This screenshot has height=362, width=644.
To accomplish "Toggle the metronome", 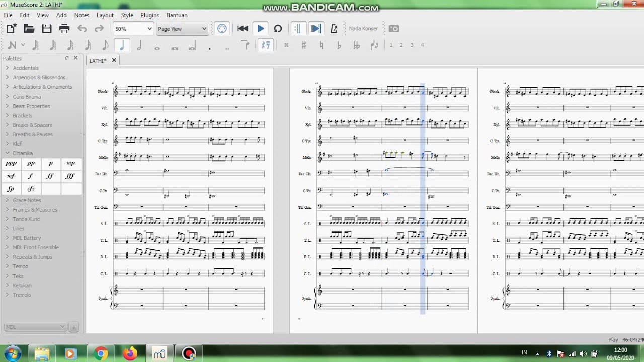I will click(x=334, y=29).
